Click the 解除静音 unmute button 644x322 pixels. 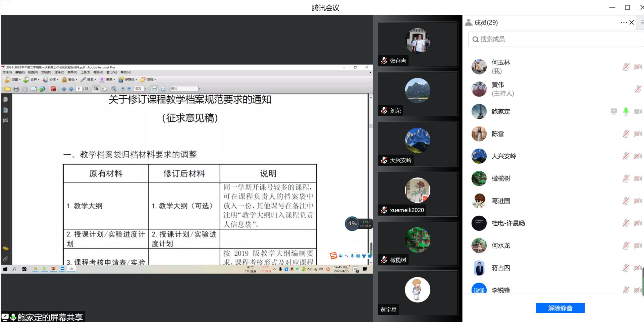click(x=560, y=308)
